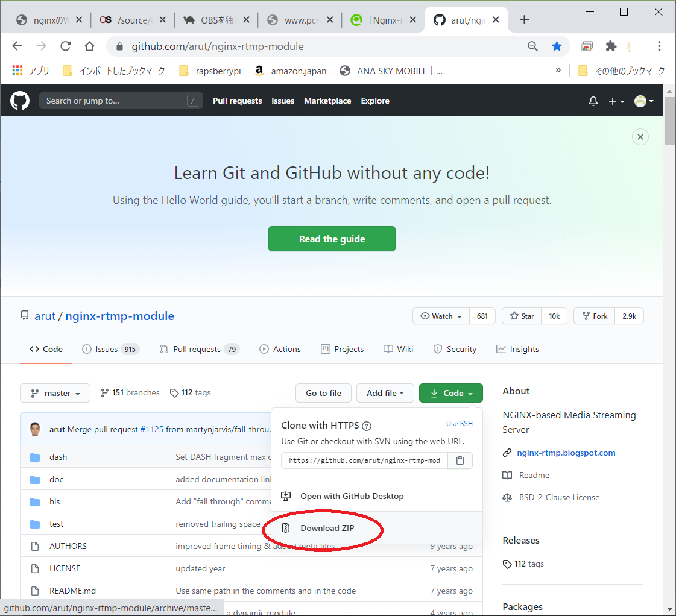This screenshot has width=676, height=616.
Task: Click the page vertical scrollbar thumb
Action: tap(669, 121)
